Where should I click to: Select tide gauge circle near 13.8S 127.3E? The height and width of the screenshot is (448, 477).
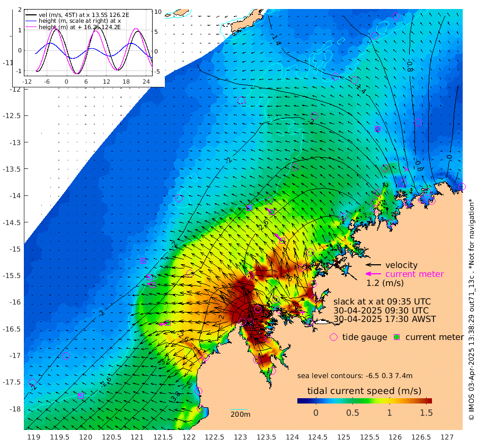[x=462, y=186]
